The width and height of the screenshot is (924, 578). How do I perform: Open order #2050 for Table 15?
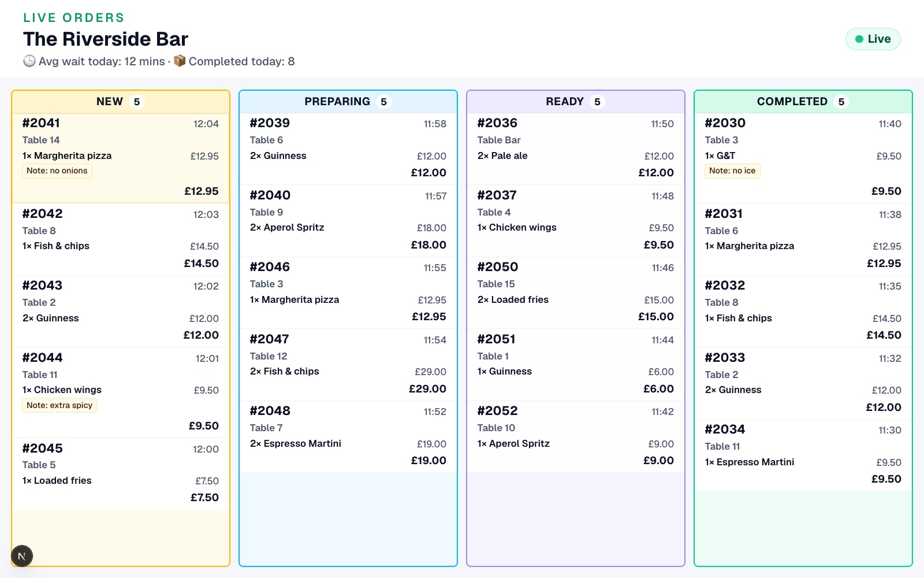576,292
